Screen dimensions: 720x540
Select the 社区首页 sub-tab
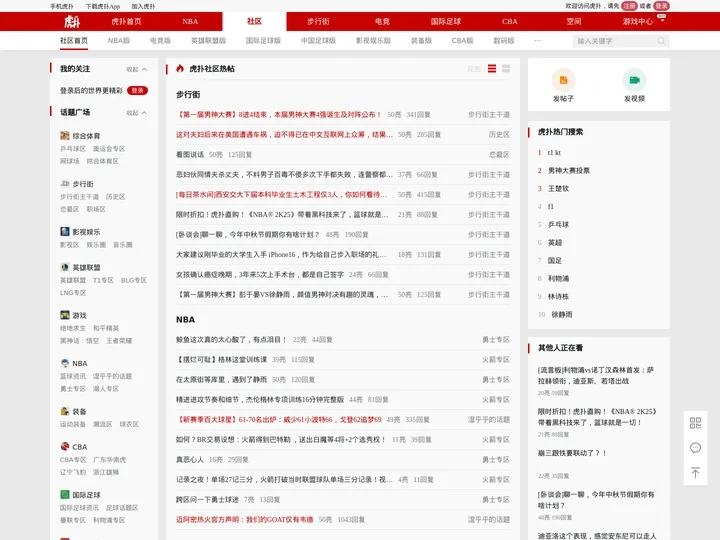coord(74,40)
